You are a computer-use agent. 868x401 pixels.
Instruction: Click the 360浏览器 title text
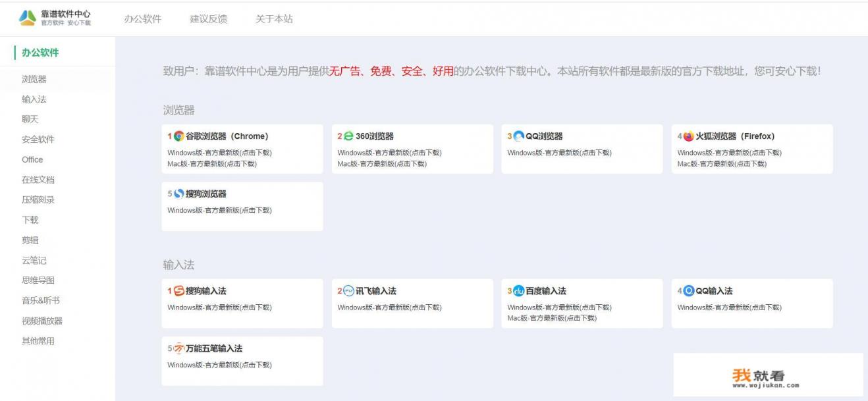click(x=375, y=136)
